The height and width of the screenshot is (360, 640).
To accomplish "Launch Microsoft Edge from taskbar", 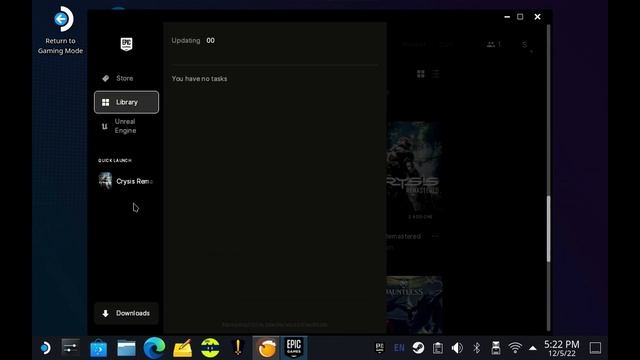I will (154, 348).
